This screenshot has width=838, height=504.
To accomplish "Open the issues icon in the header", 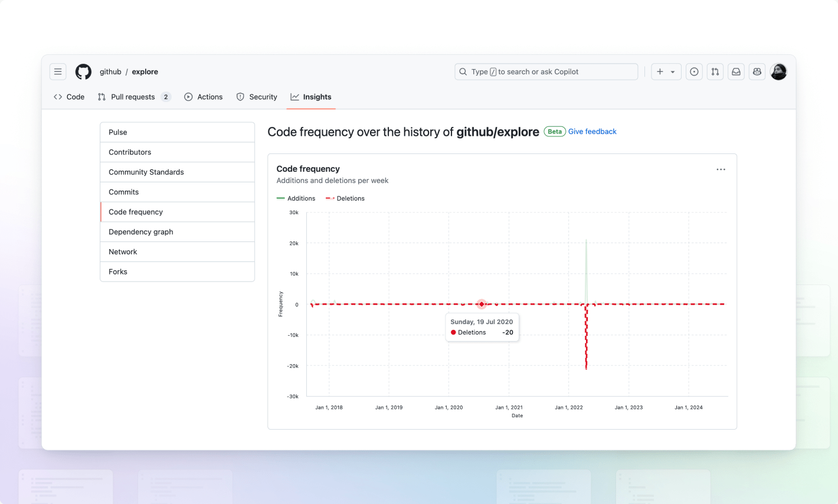I will click(694, 71).
